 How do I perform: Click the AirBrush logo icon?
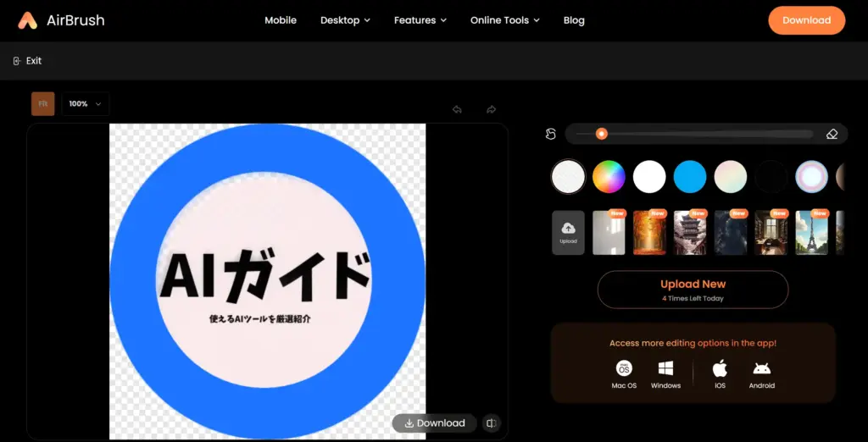28,20
